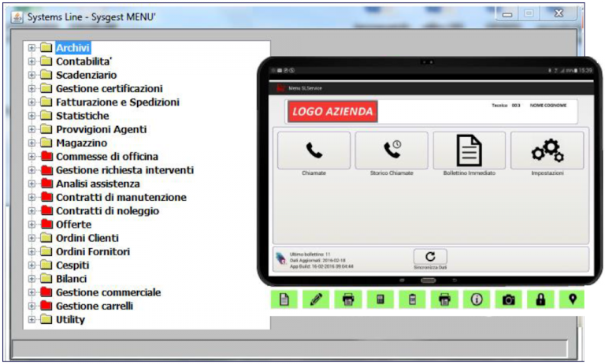The height and width of the screenshot is (364, 605).
Task: Click the red folder icon of Analisi assistenza
Action: 46,183
